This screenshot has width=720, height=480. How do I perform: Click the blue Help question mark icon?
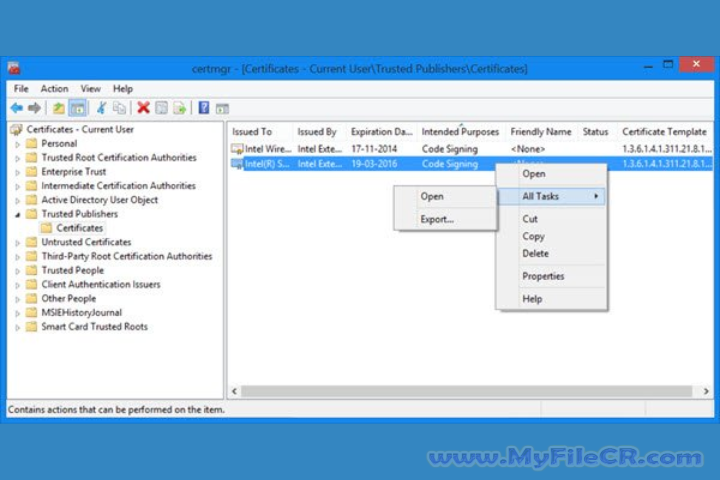point(203,108)
